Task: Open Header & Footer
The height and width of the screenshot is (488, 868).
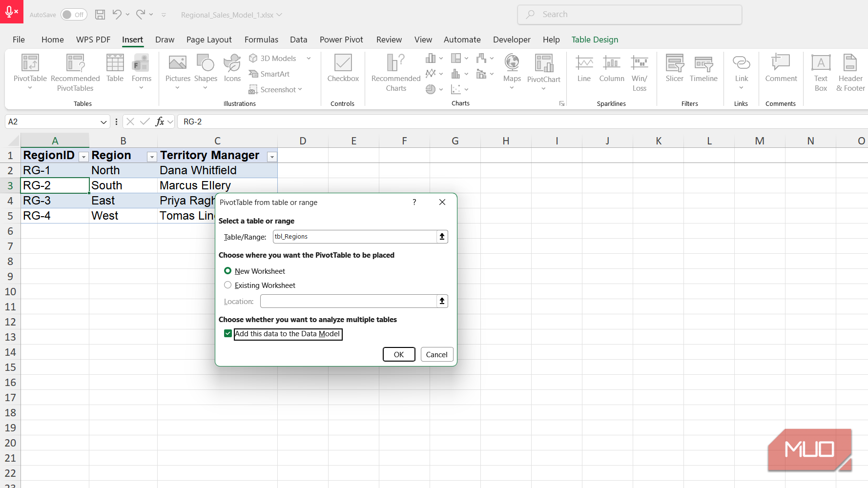Action: (850, 72)
